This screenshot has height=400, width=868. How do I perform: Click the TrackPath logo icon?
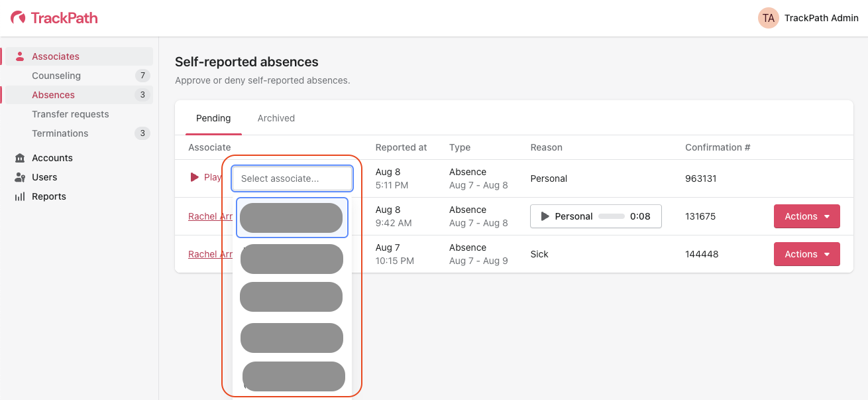pos(19,18)
